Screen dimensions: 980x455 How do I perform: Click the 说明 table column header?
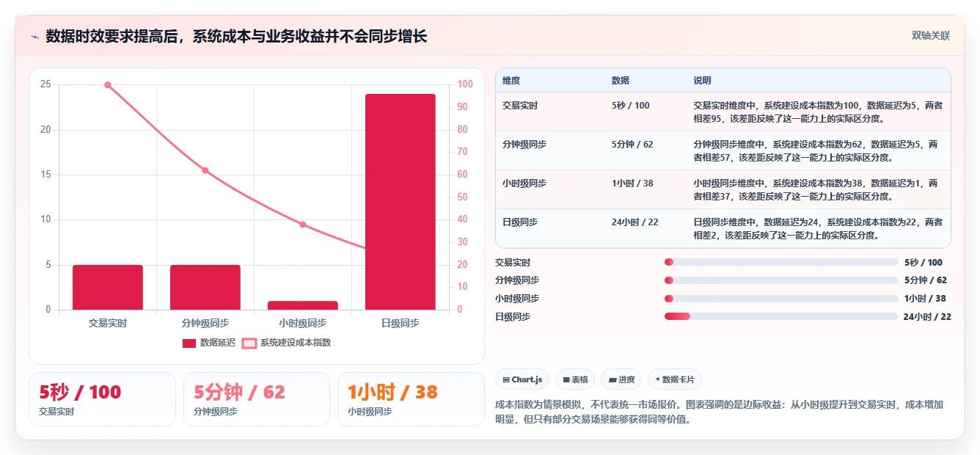[702, 81]
